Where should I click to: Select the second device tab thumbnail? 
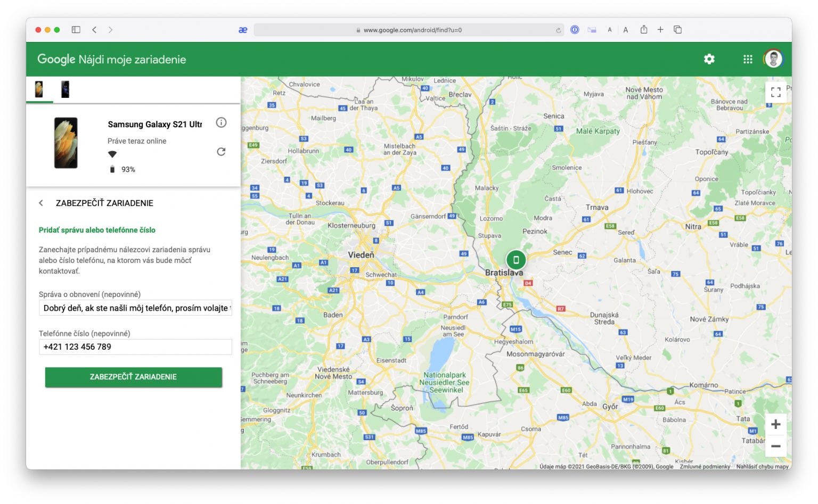(x=65, y=89)
